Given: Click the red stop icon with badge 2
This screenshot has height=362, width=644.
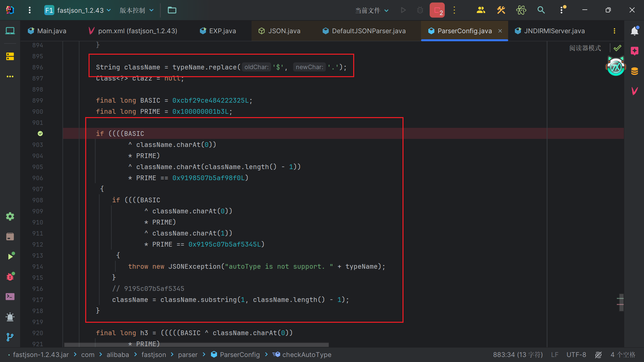Looking at the screenshot, I should click(x=437, y=10).
